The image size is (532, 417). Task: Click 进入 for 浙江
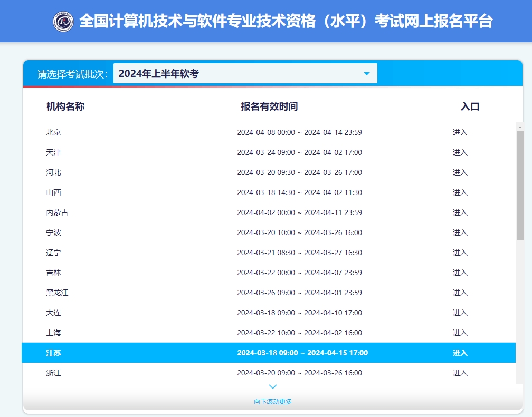[x=460, y=373]
